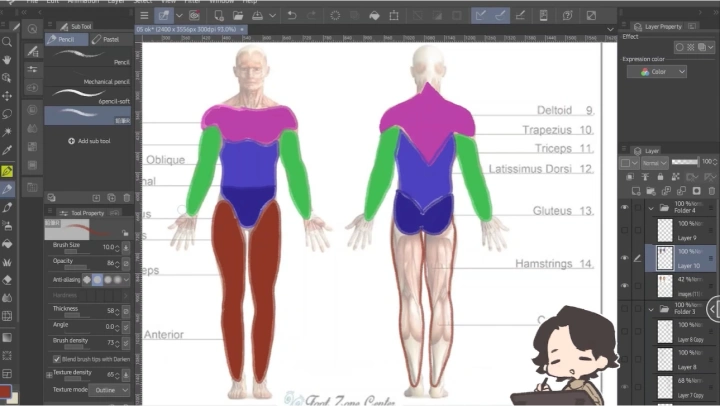Toggle visibility of Folder 3
Image resolution: width=720 pixels, height=406 pixels.
click(624, 309)
